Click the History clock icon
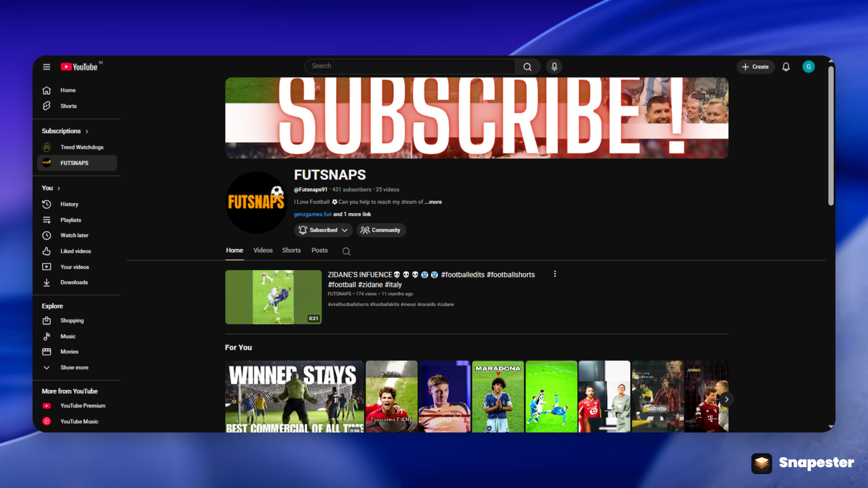This screenshot has height=488, width=868. click(x=46, y=204)
